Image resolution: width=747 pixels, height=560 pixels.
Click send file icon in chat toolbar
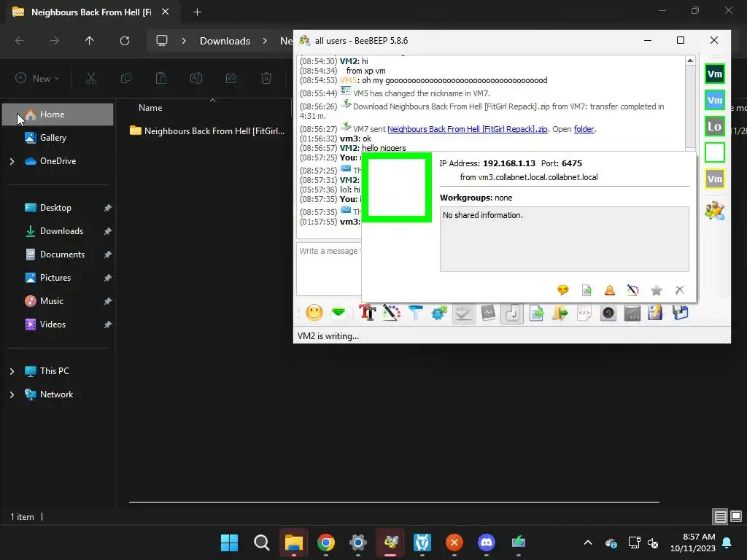click(x=536, y=313)
